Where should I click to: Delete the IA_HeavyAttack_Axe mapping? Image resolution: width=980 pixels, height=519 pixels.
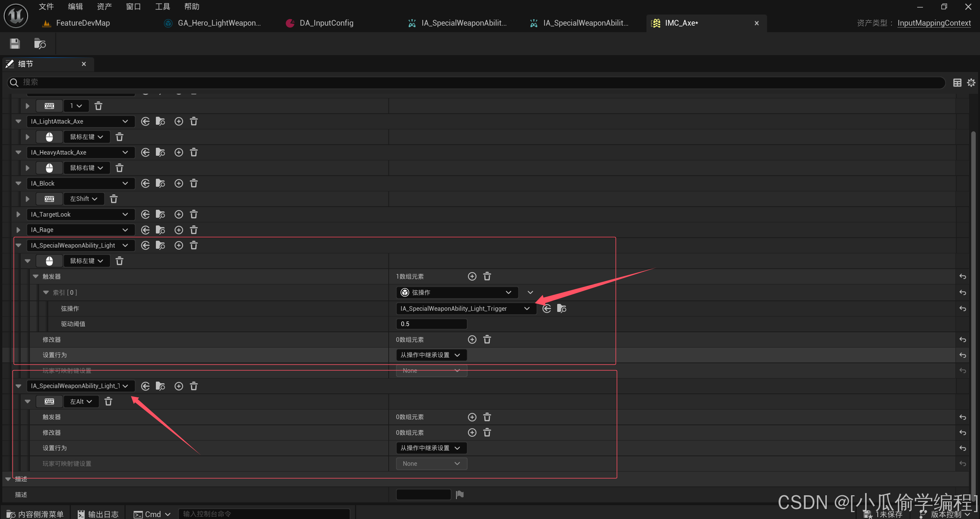pos(194,152)
